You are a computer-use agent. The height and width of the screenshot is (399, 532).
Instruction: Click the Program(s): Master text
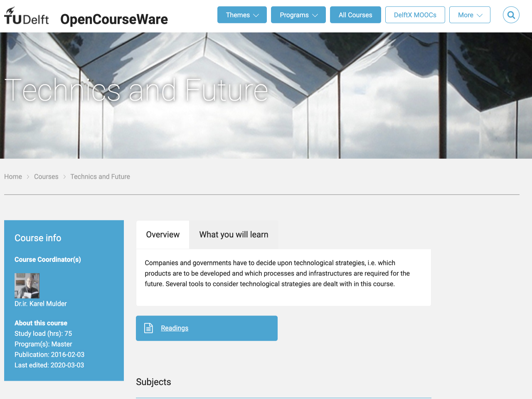[43, 344]
